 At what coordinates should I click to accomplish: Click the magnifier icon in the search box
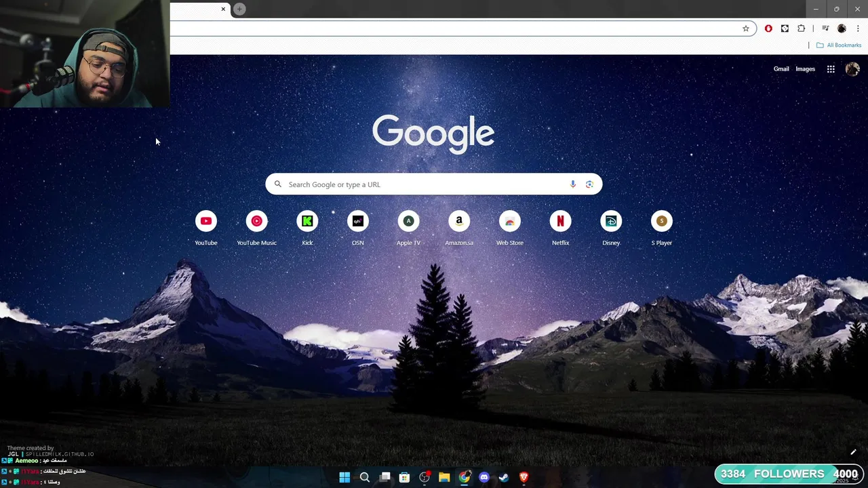[x=277, y=184]
